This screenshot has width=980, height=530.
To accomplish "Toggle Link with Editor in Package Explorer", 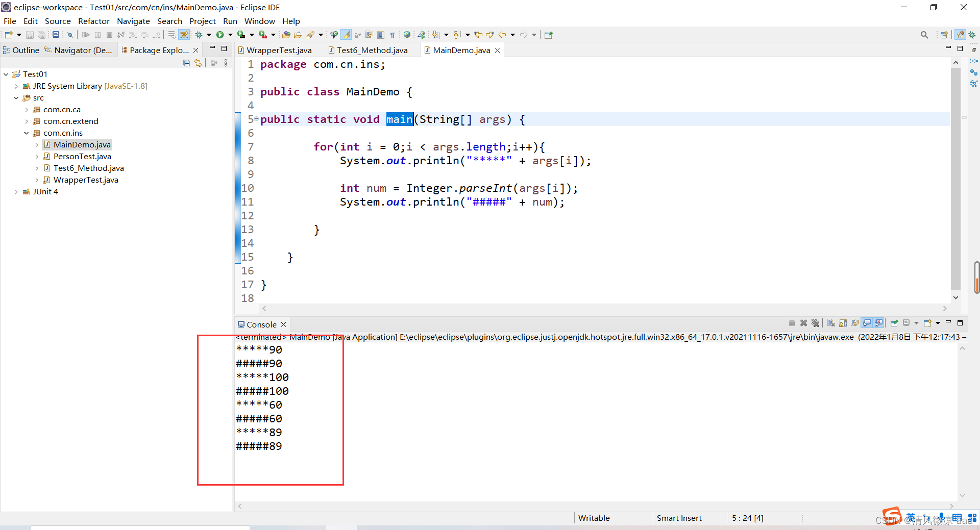I will coord(198,63).
